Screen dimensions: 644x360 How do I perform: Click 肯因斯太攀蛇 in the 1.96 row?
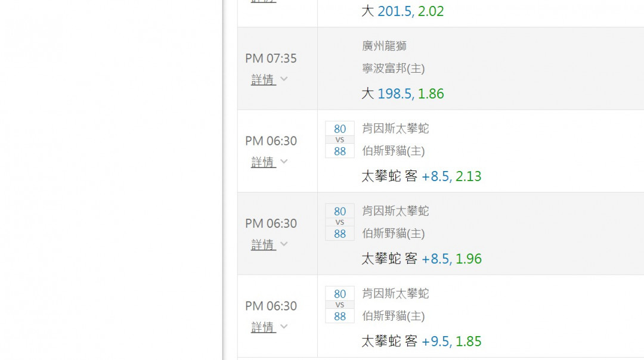(x=395, y=211)
